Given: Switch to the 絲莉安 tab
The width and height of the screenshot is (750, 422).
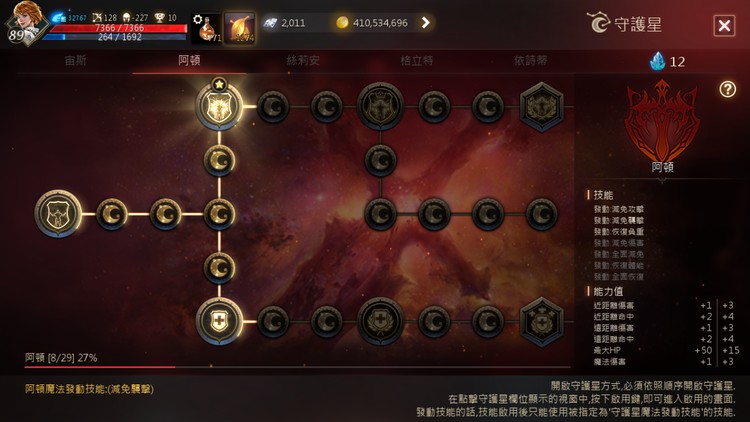Looking at the screenshot, I should [x=303, y=60].
